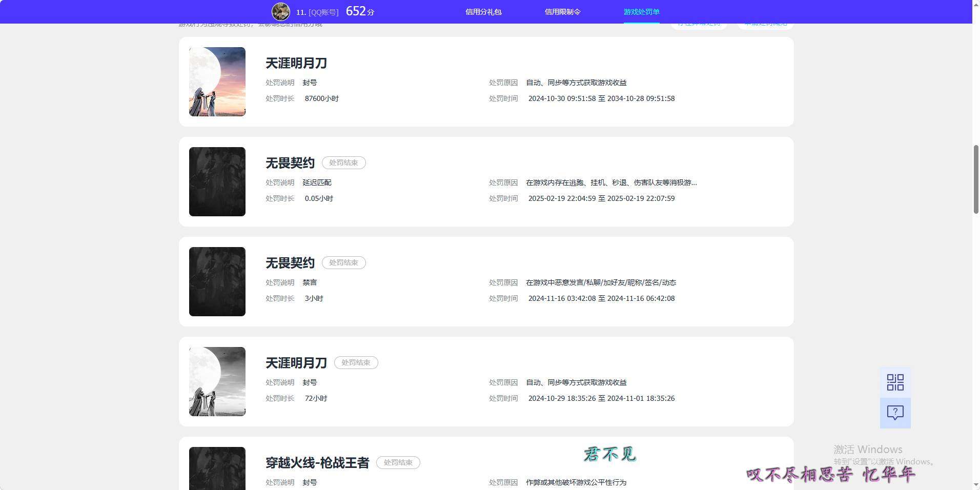Click the 天涯明月刀 title of the 87600小时 card
Screen dimensions: 980x490
coord(296,63)
